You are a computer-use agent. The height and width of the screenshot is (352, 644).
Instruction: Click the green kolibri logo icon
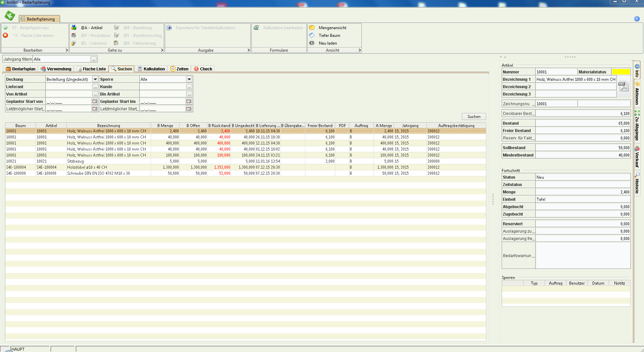[10, 15]
